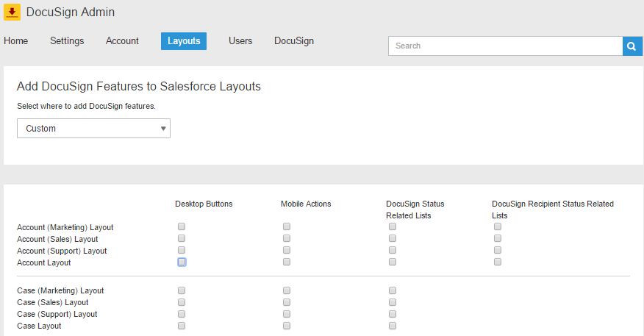Click the 'Case Layout' row label

(x=39, y=326)
